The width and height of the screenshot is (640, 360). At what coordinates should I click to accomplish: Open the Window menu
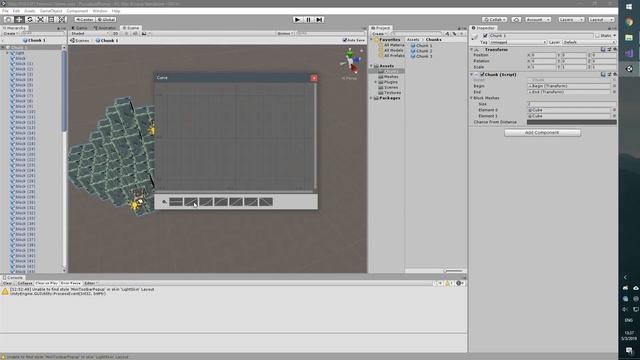click(x=100, y=11)
